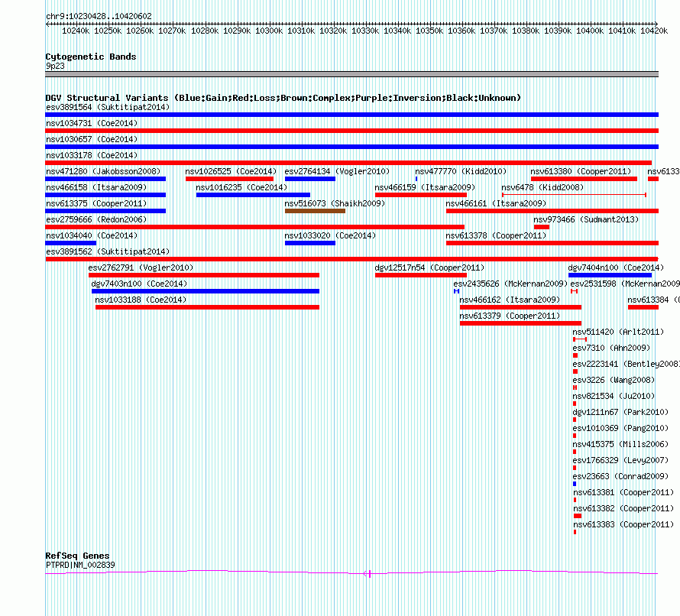680x616 pixels.
Task: Click the RefSeq Genes track heading
Action: 77,556
